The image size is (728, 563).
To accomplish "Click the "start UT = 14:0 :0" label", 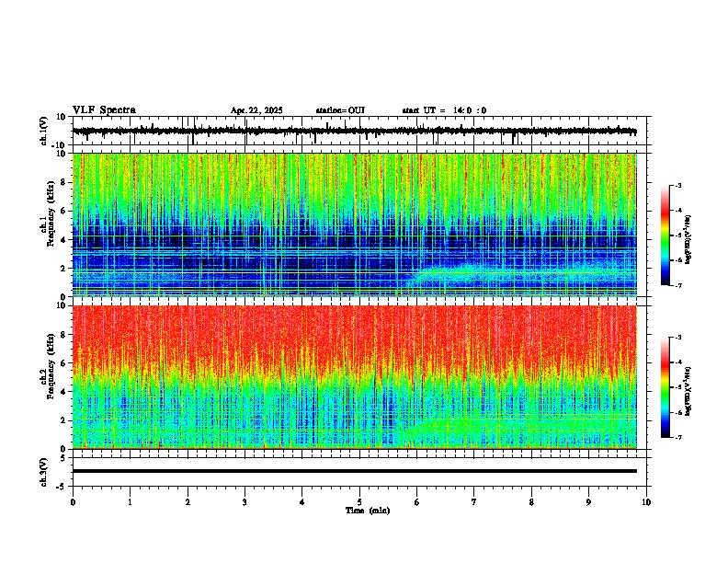I will [x=444, y=110].
